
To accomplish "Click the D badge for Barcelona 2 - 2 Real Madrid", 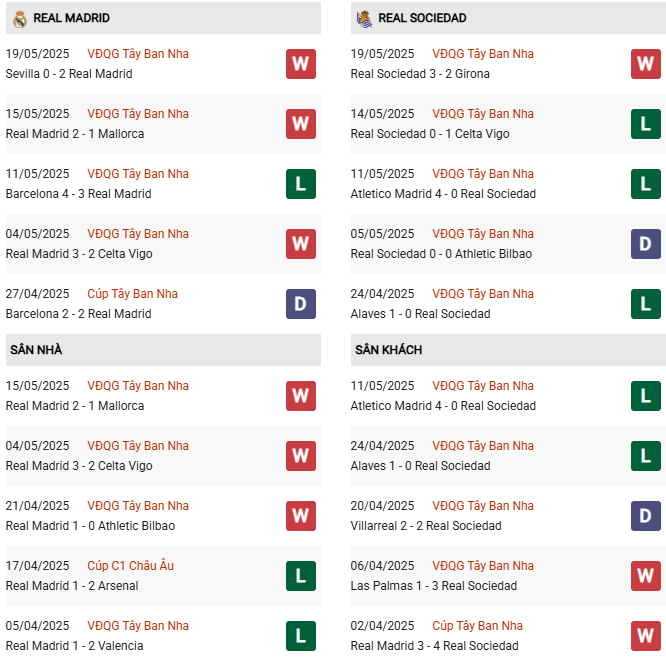I will click(300, 304).
